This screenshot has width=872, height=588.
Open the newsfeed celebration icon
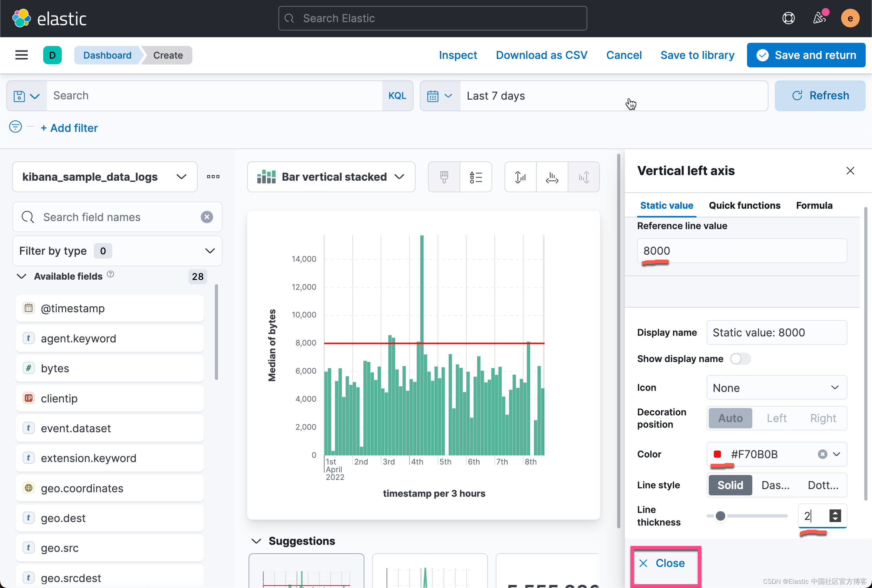click(819, 18)
